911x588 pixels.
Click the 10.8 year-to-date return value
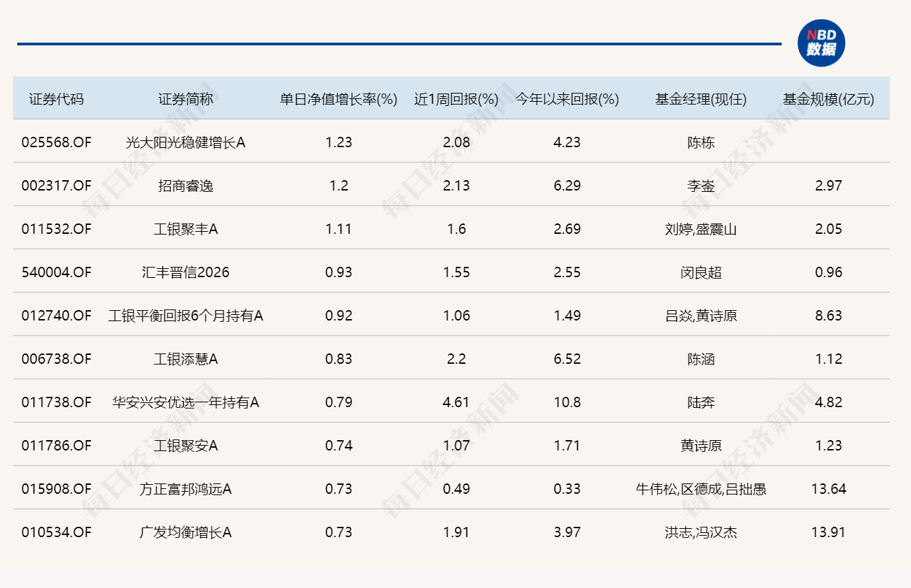pyautogui.click(x=567, y=402)
